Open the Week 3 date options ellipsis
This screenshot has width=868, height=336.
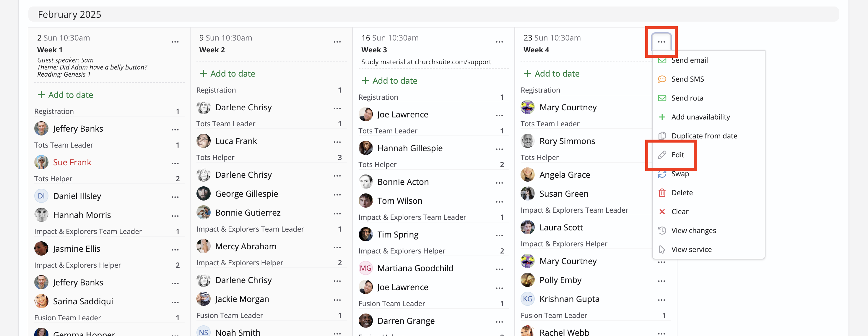click(x=499, y=42)
